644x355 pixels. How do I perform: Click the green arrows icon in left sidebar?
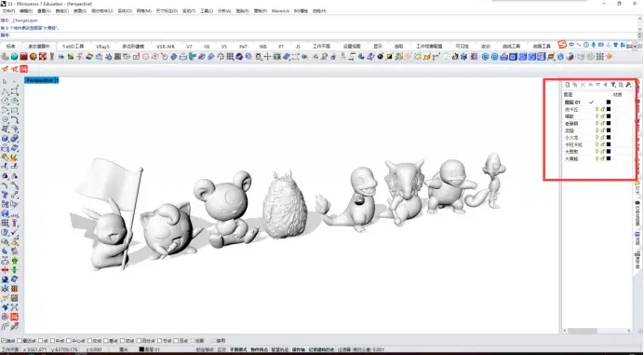click(x=14, y=270)
